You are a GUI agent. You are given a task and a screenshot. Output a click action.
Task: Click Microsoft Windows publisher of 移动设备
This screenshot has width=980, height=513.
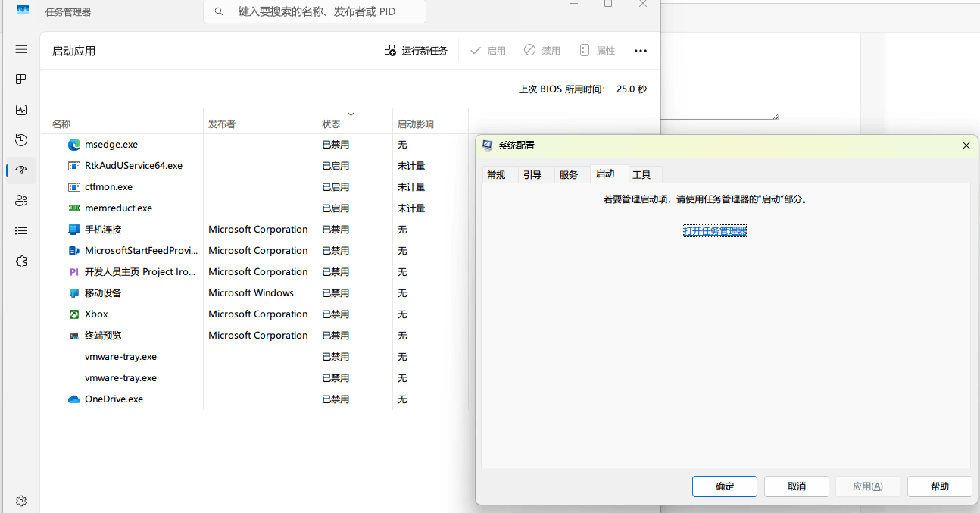point(251,293)
